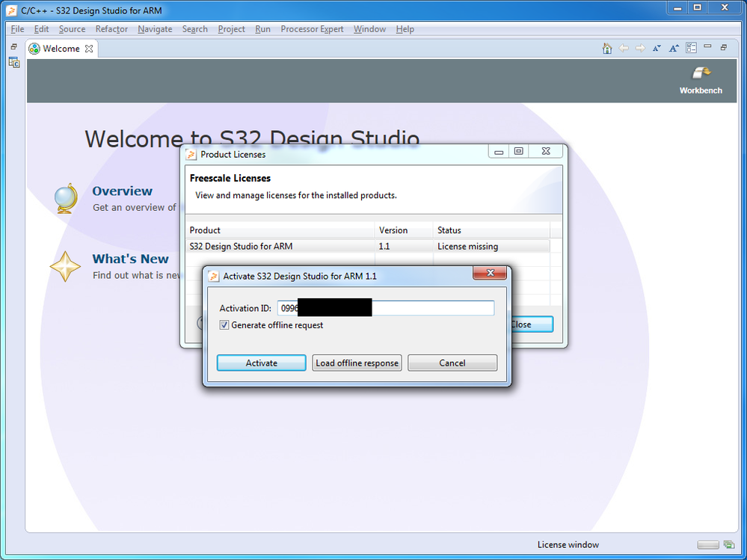This screenshot has width=747, height=560.
Task: Click the Freescale Licenses heading
Action: pos(230,178)
